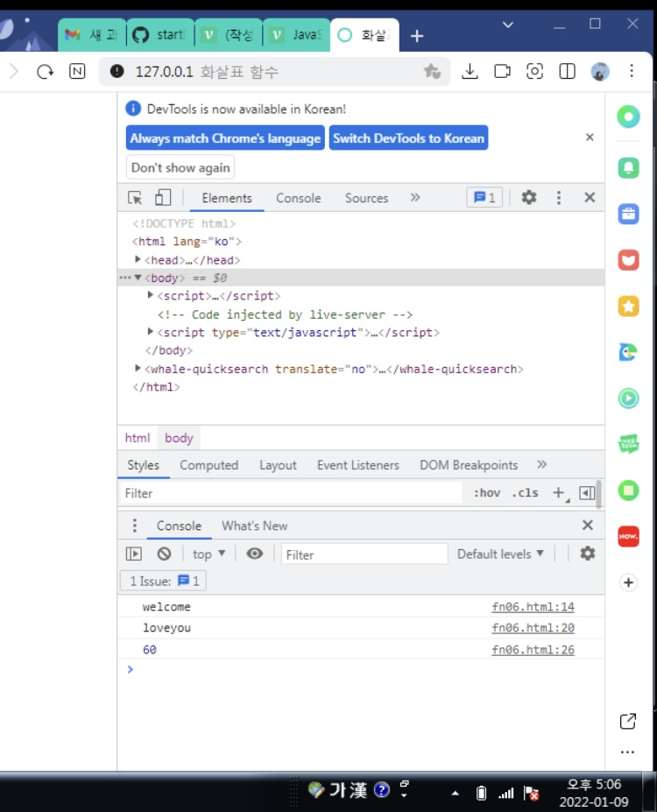Switch to the Sources tab
657x812 pixels.
click(366, 198)
